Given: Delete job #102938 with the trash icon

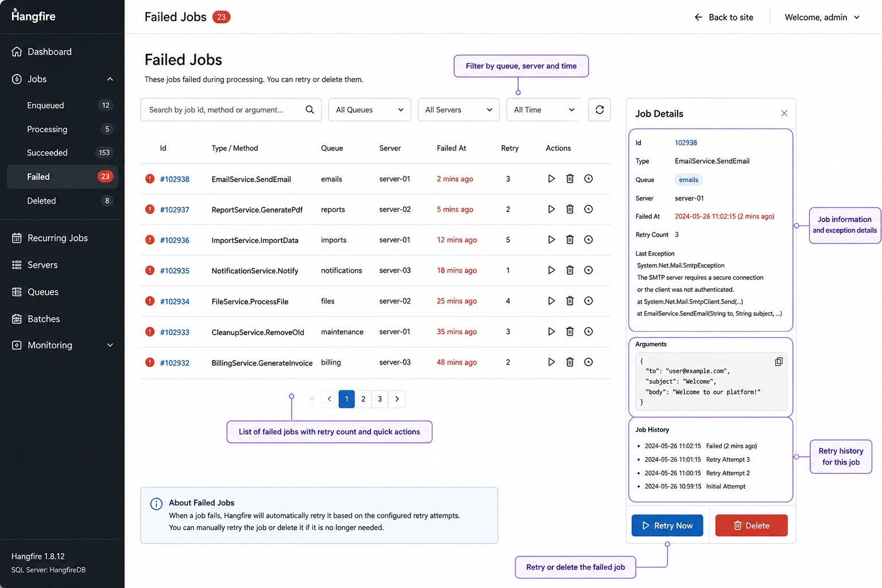Looking at the screenshot, I should pyautogui.click(x=570, y=179).
